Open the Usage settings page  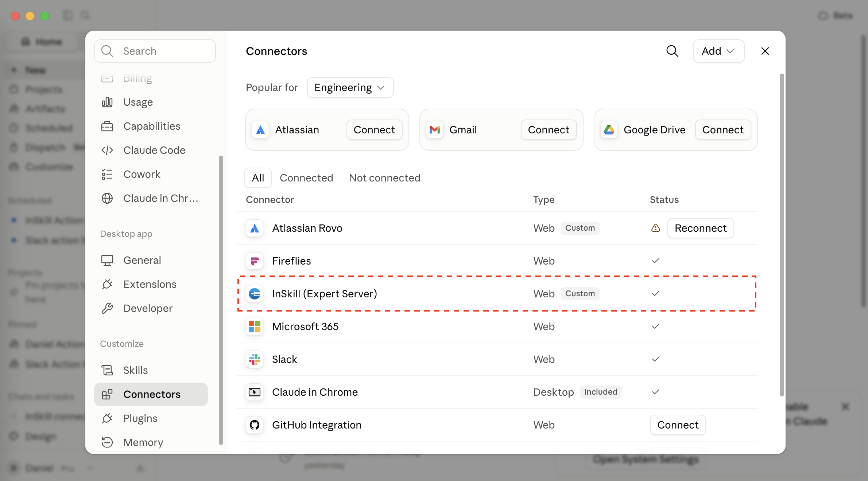tap(151, 102)
